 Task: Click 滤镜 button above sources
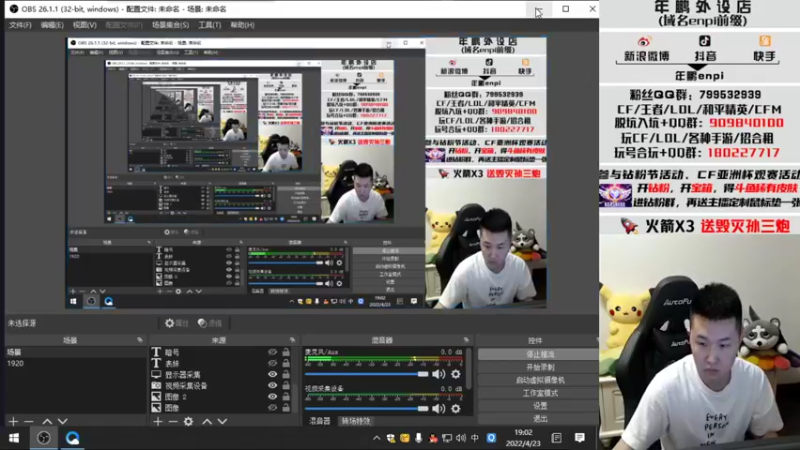coord(210,323)
